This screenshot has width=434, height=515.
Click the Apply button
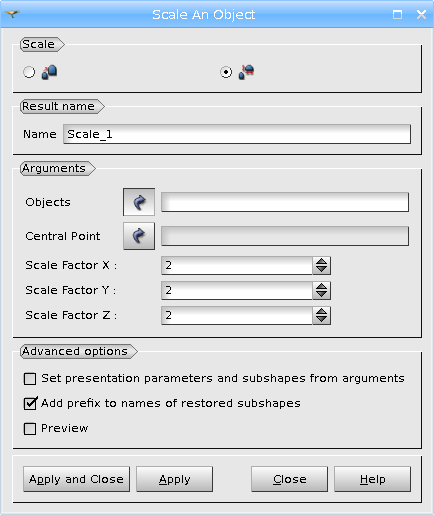(x=174, y=479)
